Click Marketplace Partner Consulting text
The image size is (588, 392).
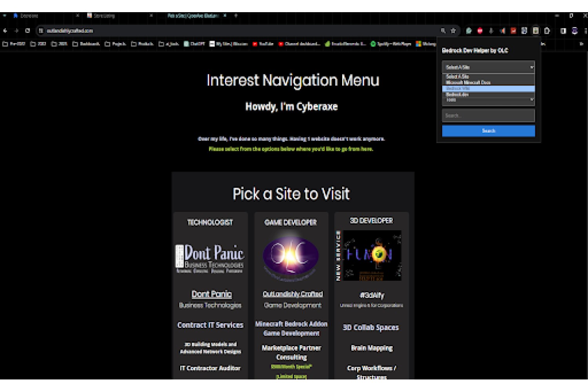[291, 352]
